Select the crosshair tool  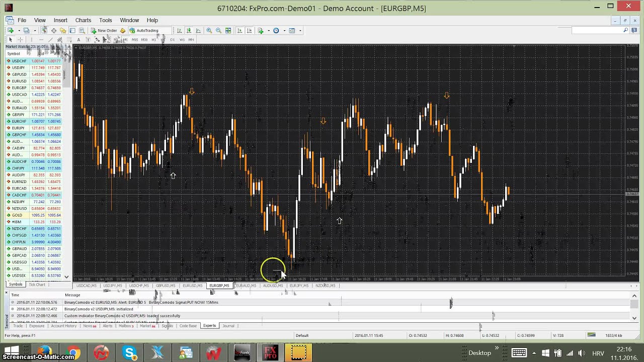(x=20, y=40)
